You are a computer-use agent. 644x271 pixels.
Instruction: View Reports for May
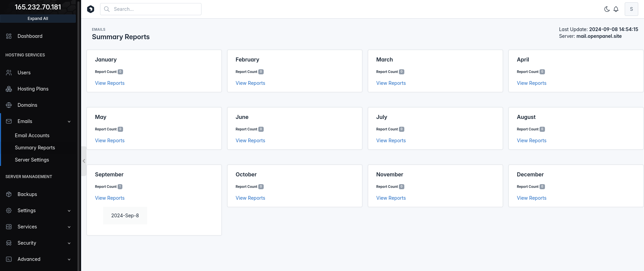(110, 141)
